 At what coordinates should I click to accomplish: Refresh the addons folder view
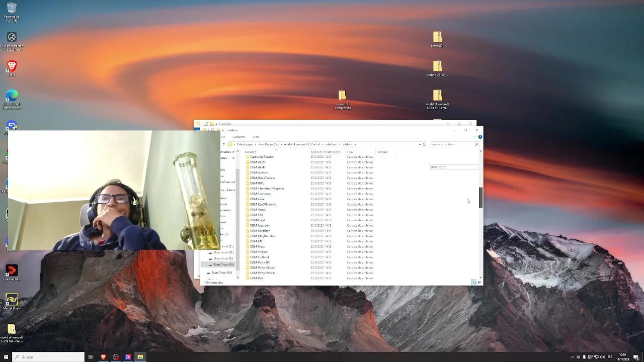click(424, 144)
